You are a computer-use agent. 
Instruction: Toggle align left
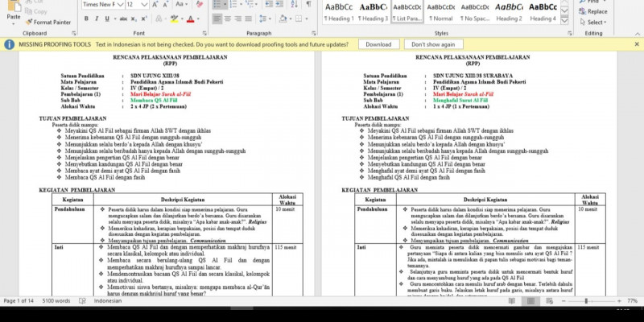[x=217, y=19]
